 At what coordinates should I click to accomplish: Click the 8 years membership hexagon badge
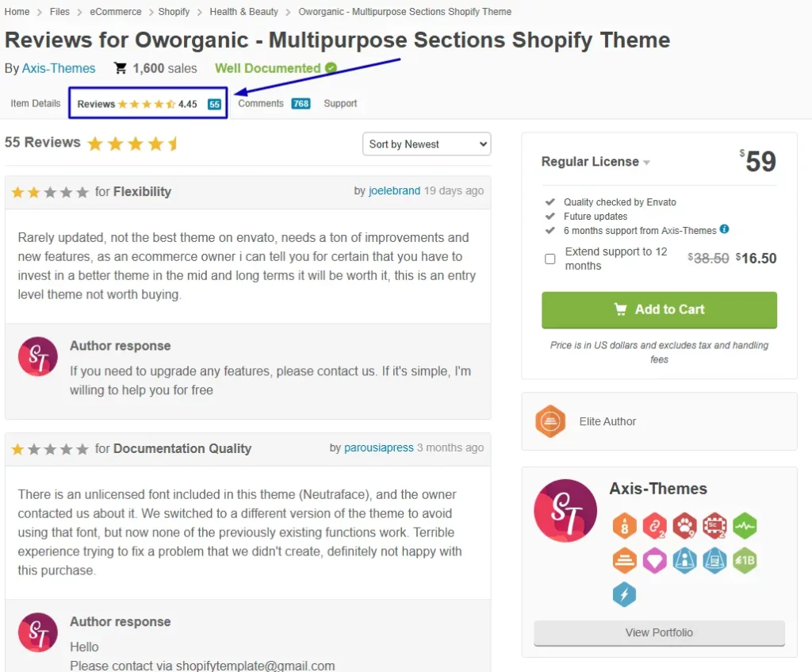(624, 526)
